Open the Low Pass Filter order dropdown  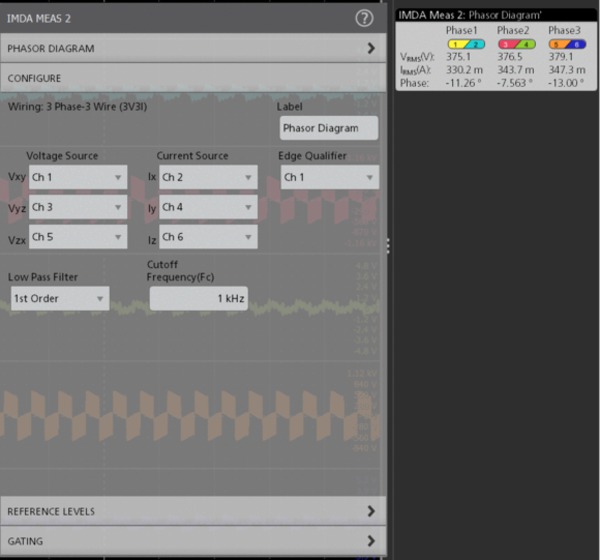point(60,298)
